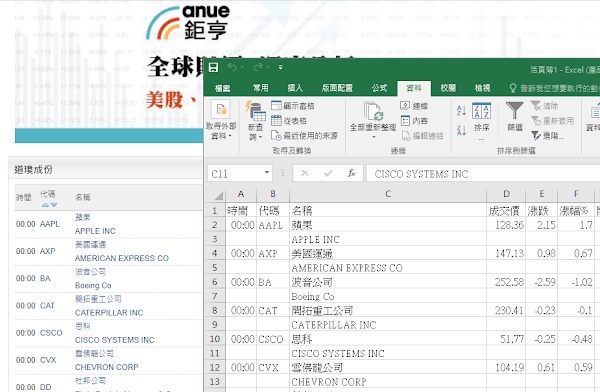Select the AAPL cell in column B

273,225
